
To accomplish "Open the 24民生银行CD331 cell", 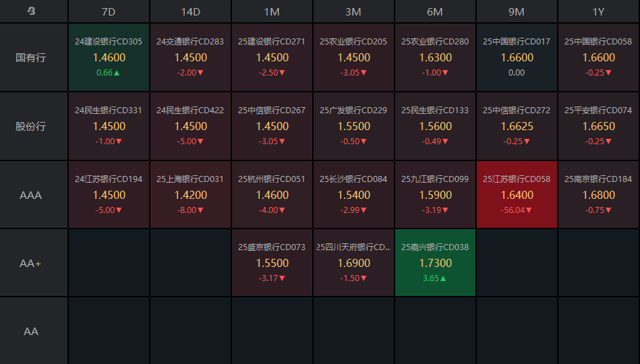I will point(109,126).
